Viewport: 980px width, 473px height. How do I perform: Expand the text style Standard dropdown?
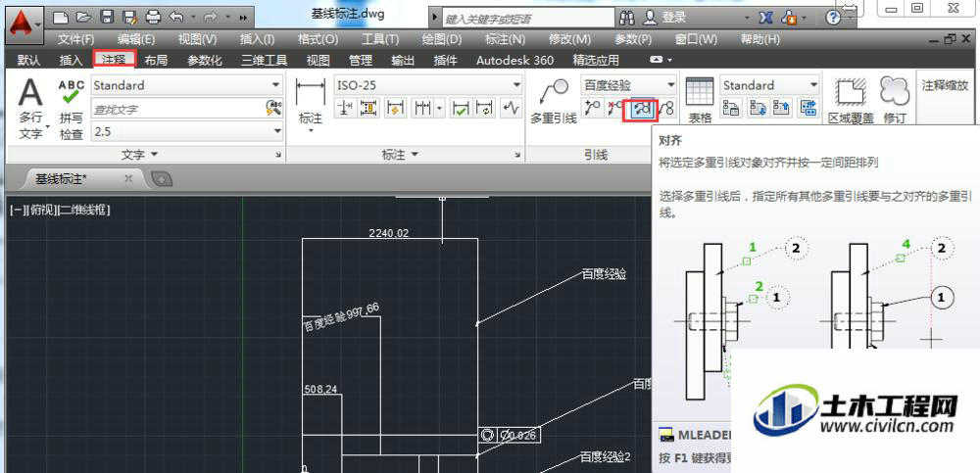pyautogui.click(x=276, y=85)
